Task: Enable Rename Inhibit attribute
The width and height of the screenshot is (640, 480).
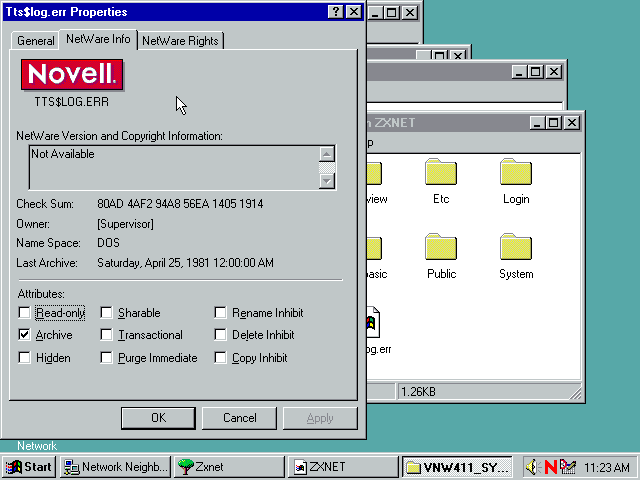Action: pyautogui.click(x=220, y=313)
